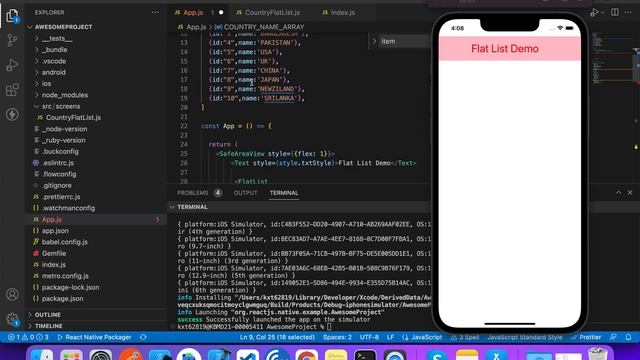The height and width of the screenshot is (360, 640).
Task: Split the editor to the right
Action: point(615,12)
